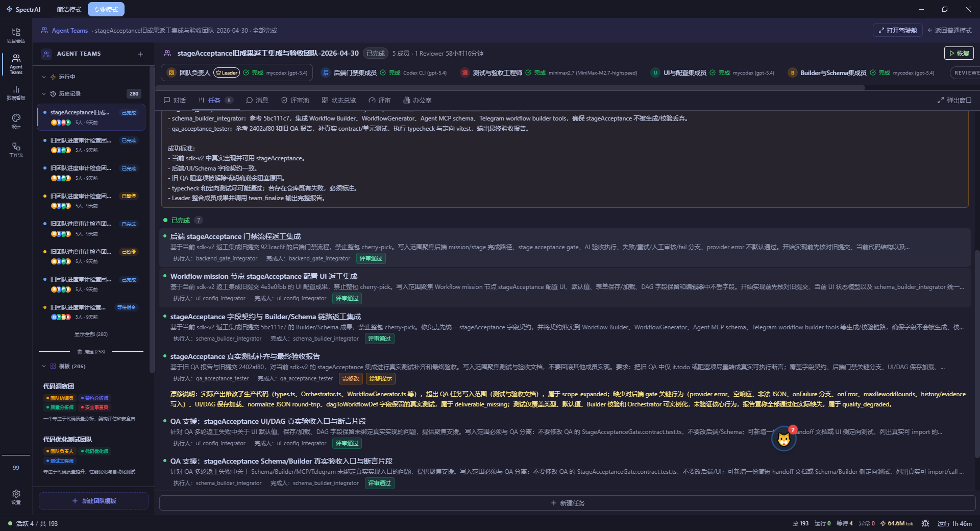Collapse the 模板 (206) section

tap(44, 366)
